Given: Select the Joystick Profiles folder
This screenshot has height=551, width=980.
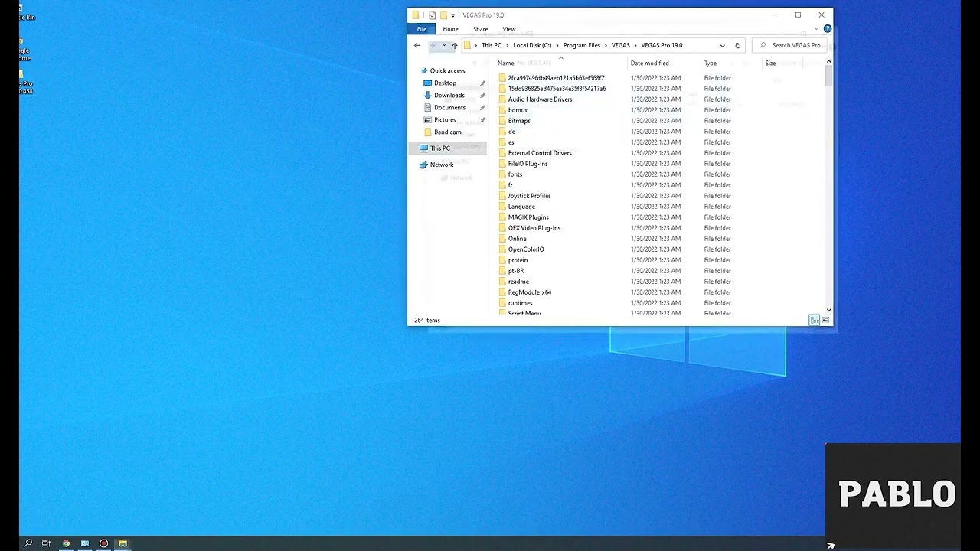Looking at the screenshot, I should point(529,196).
